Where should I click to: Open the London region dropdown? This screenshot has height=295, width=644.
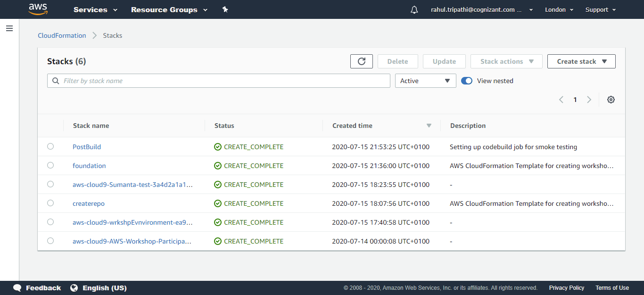pyautogui.click(x=559, y=9)
